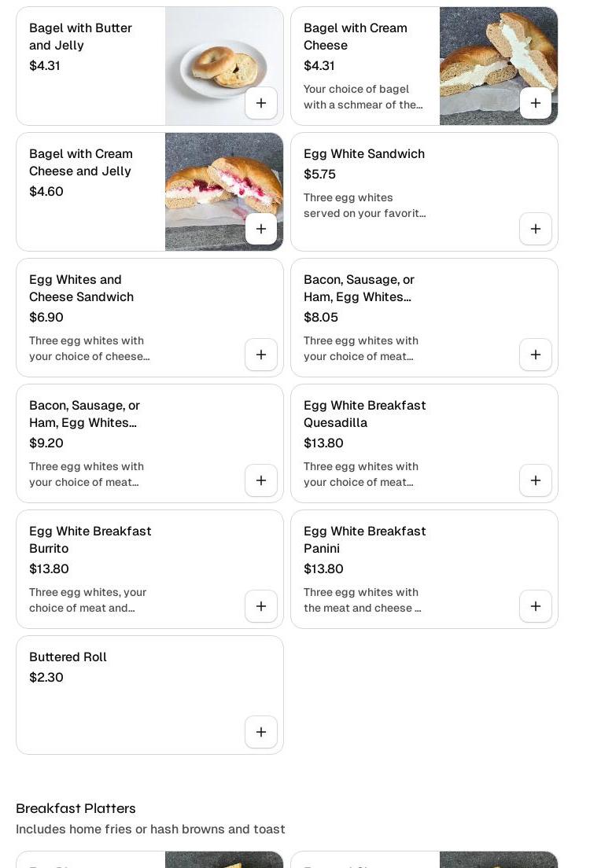
Task: Add Egg White Breakfast Quesadilla to order
Action: click(x=536, y=480)
